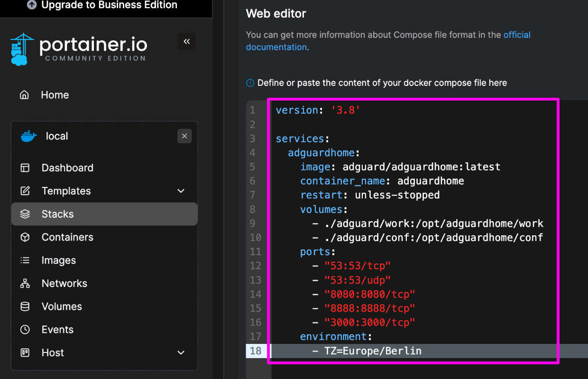Select the local environment label
This screenshot has width=588, height=379.
tap(57, 136)
